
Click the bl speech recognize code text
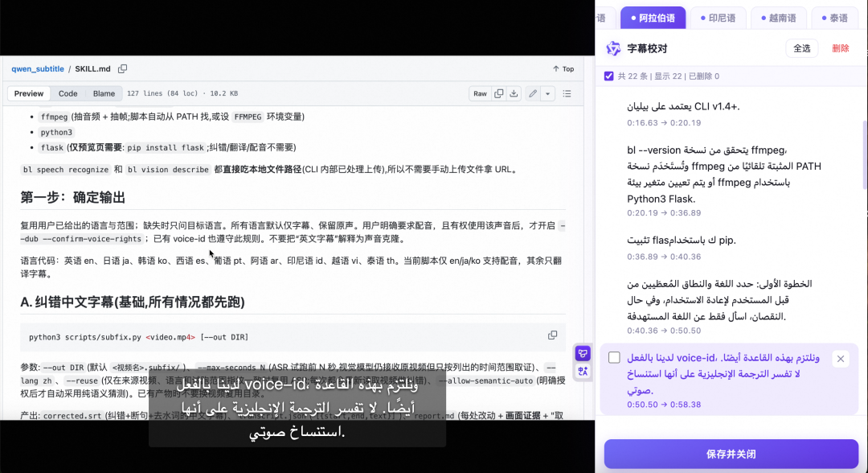[x=65, y=170]
